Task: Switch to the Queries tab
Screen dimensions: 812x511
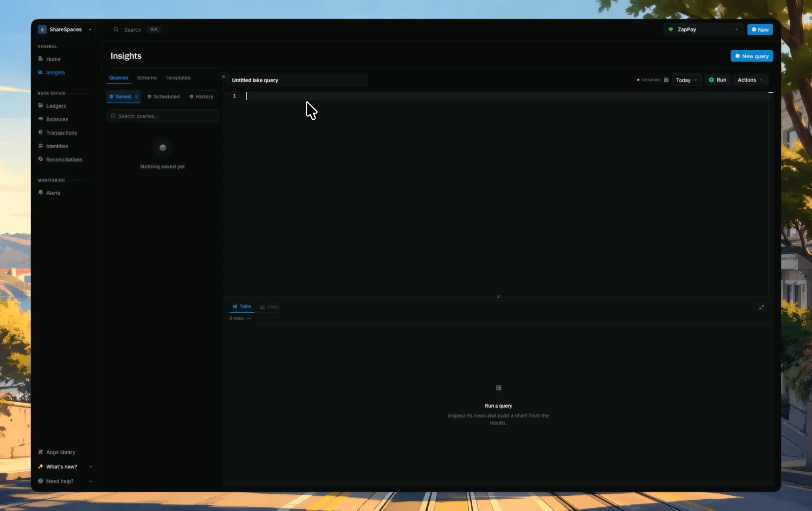Action: pyautogui.click(x=119, y=78)
